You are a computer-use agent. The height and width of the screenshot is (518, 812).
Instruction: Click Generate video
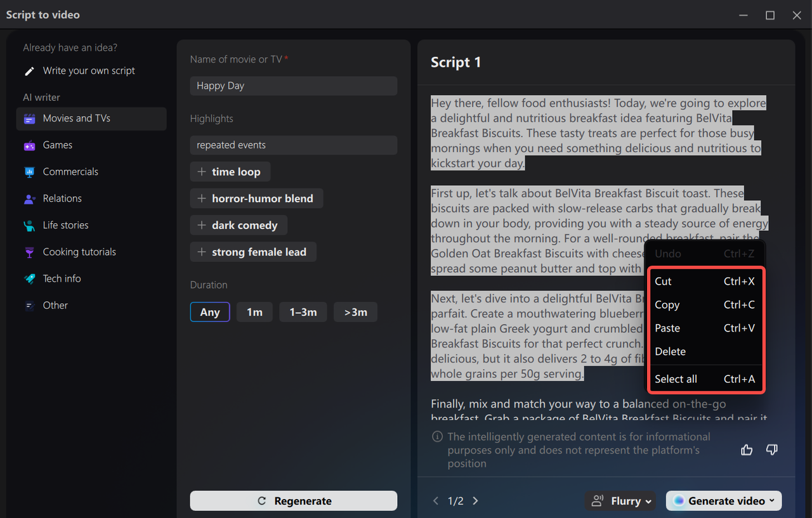coord(723,500)
